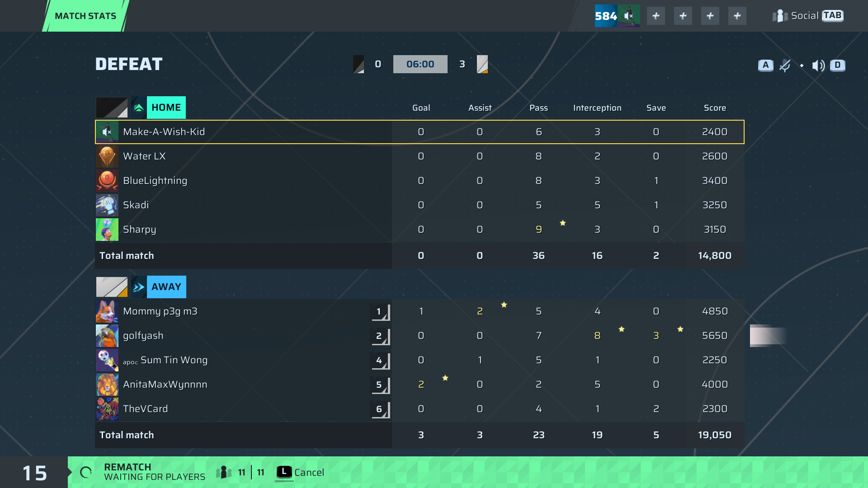Click AnitaMaxWynnnn lion avatar
The image size is (868, 488).
pyautogui.click(x=107, y=385)
